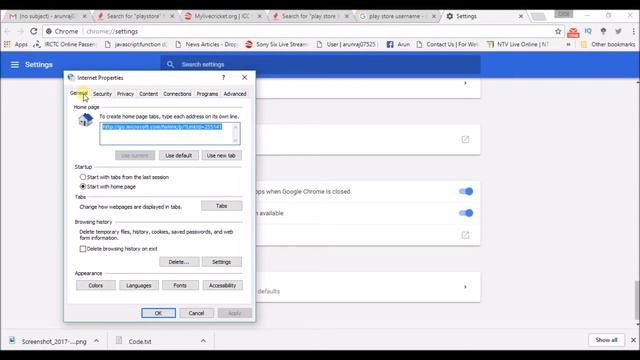Click the help question mark in Internet Properties
This screenshot has height=360, width=640.
[223, 78]
